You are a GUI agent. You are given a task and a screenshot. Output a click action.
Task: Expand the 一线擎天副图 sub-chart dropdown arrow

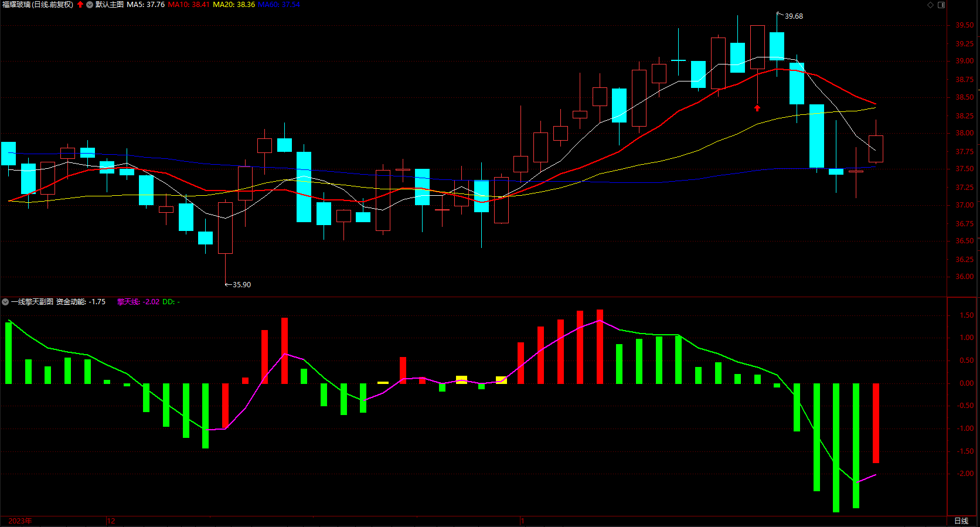[5, 302]
